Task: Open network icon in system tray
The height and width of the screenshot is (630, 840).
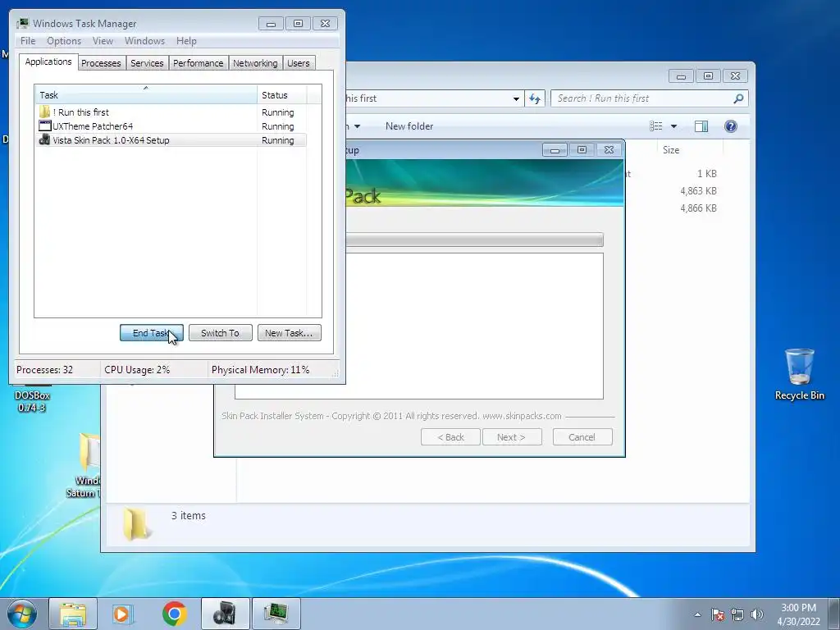Action: [x=737, y=614]
